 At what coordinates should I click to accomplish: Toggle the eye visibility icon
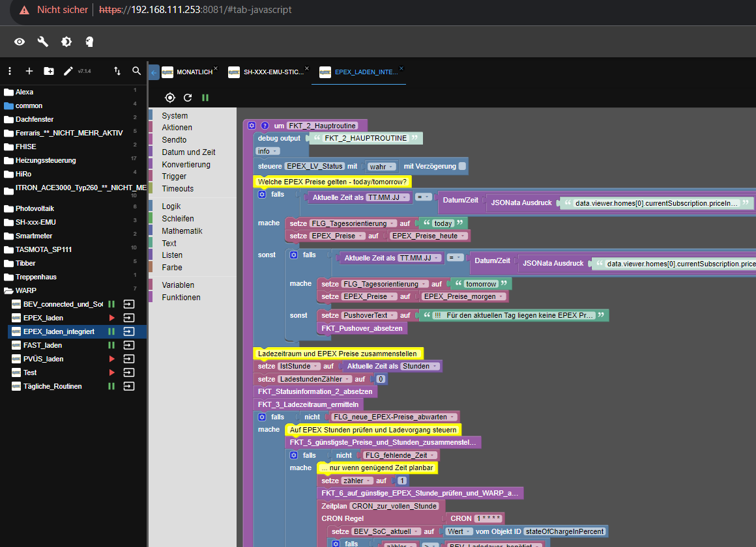20,42
